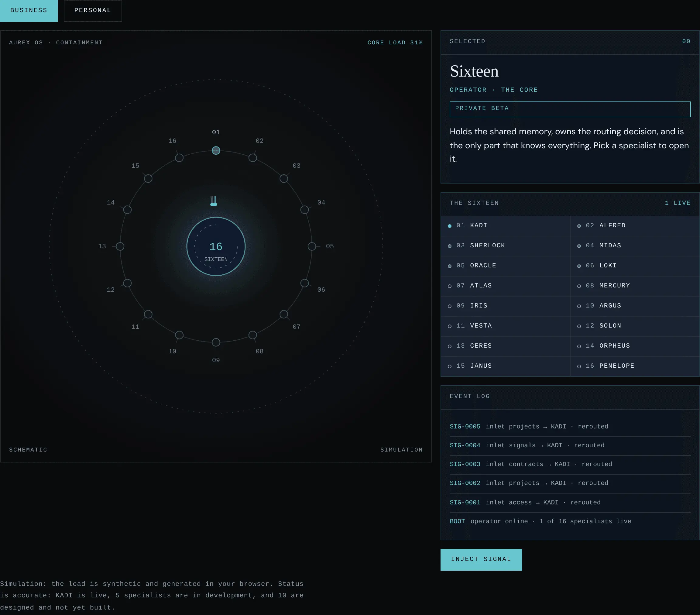
Task: Pick 06 LOKI from The Sixteen
Action: click(x=635, y=266)
